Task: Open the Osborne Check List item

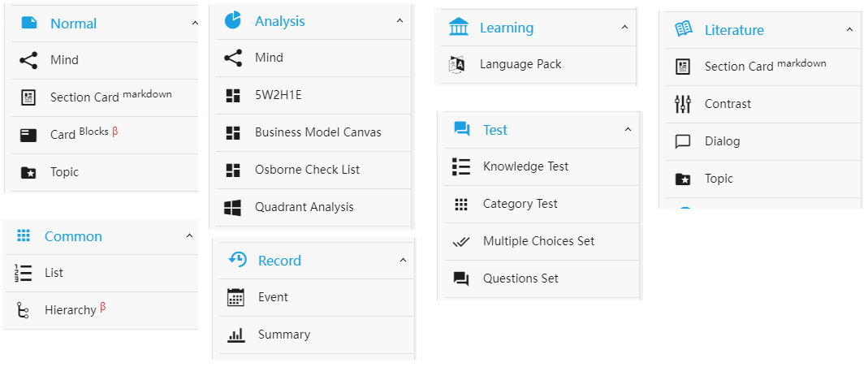Action: point(307,170)
